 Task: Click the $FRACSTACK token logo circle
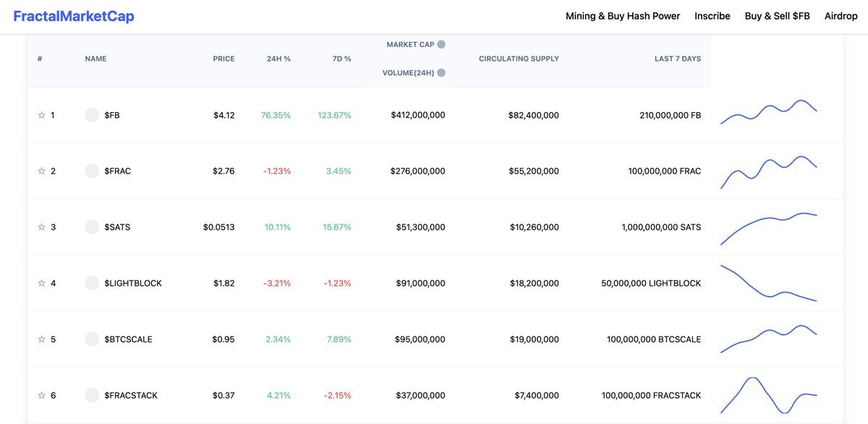(92, 395)
